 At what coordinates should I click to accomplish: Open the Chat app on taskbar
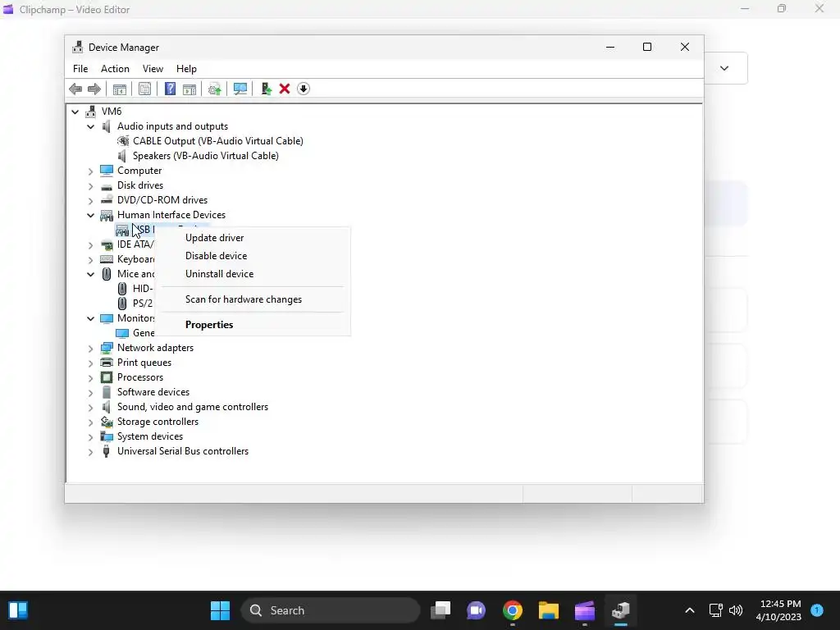click(477, 610)
